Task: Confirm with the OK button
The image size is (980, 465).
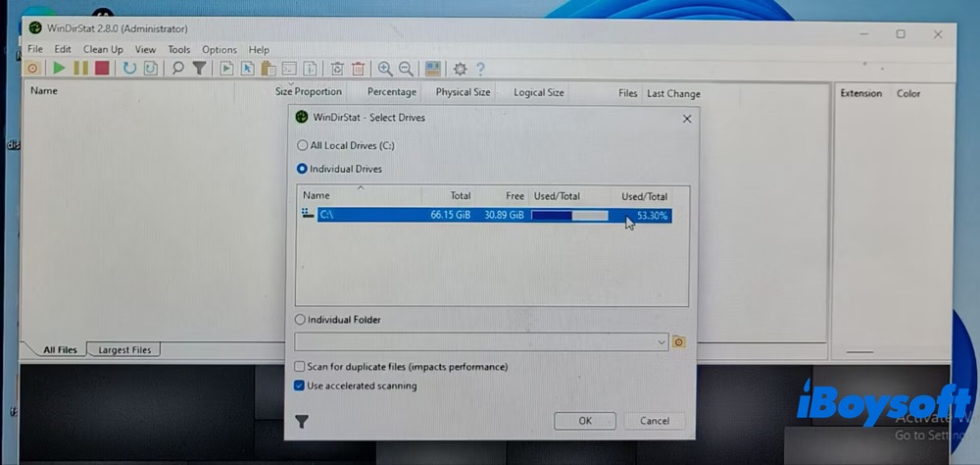Action: 585,421
